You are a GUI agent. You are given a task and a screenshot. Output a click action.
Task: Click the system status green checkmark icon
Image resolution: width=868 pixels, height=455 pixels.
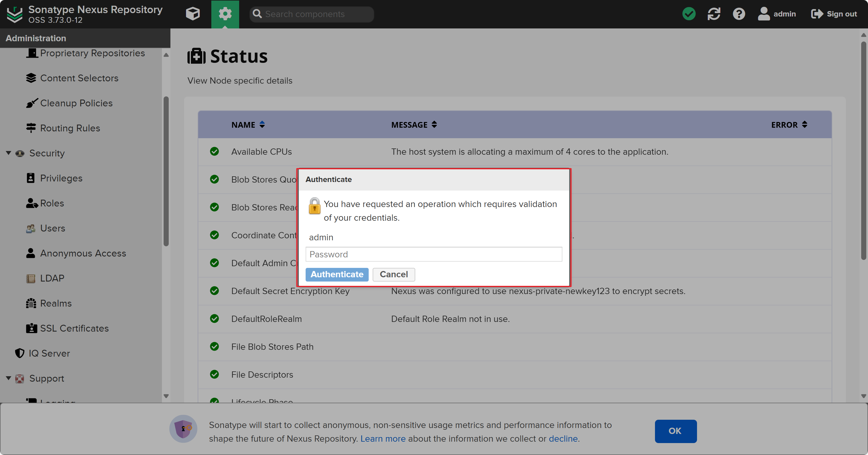tap(689, 13)
